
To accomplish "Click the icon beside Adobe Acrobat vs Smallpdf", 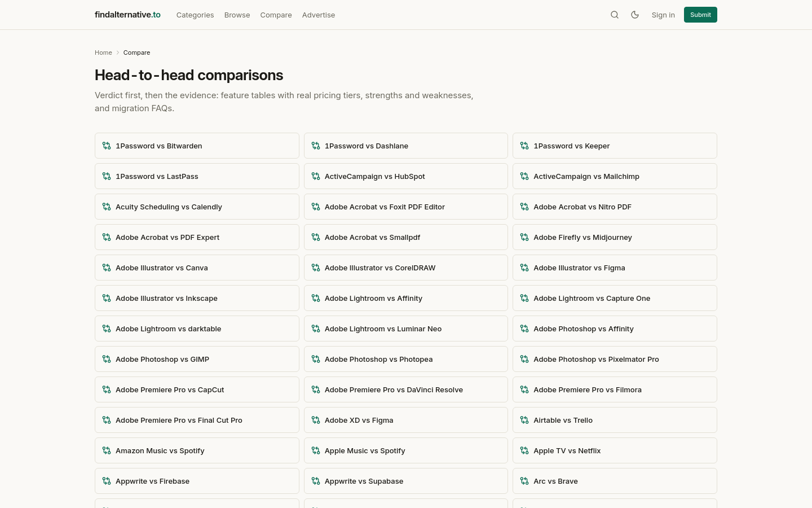I will 316,237.
